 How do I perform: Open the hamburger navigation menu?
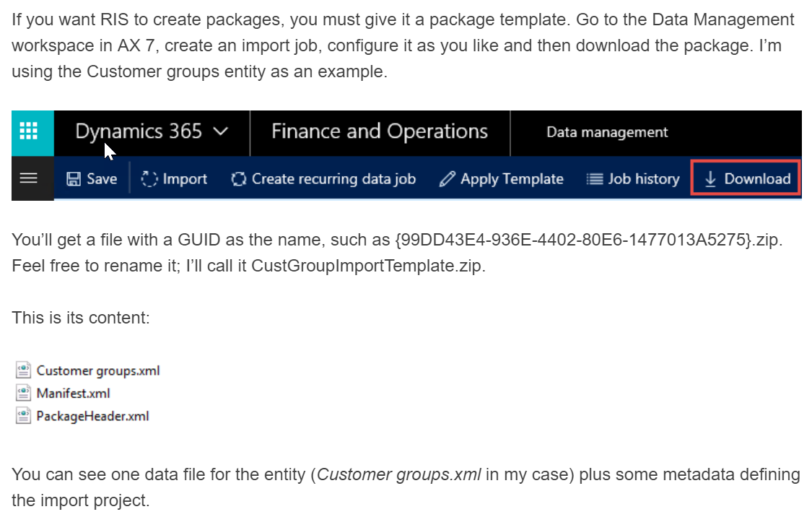[28, 178]
